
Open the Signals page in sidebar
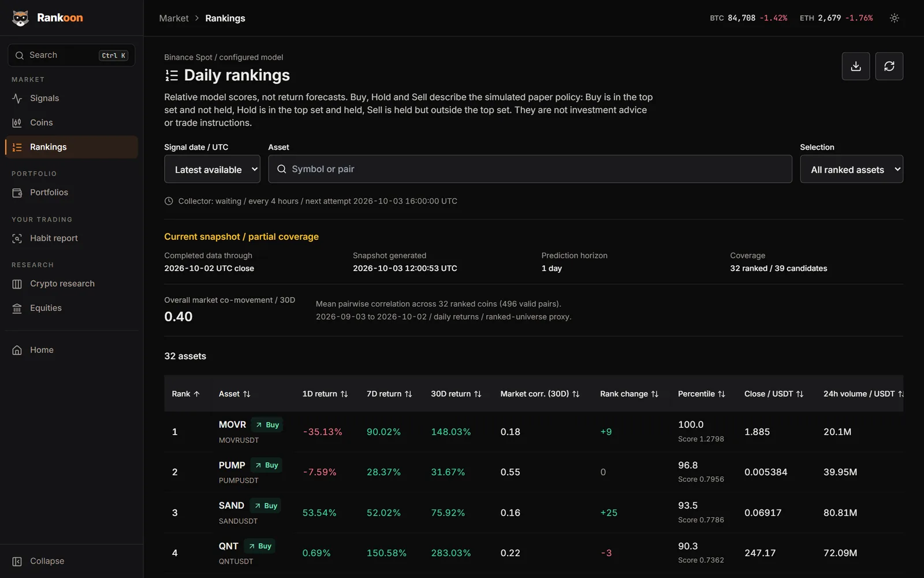(x=72, y=98)
